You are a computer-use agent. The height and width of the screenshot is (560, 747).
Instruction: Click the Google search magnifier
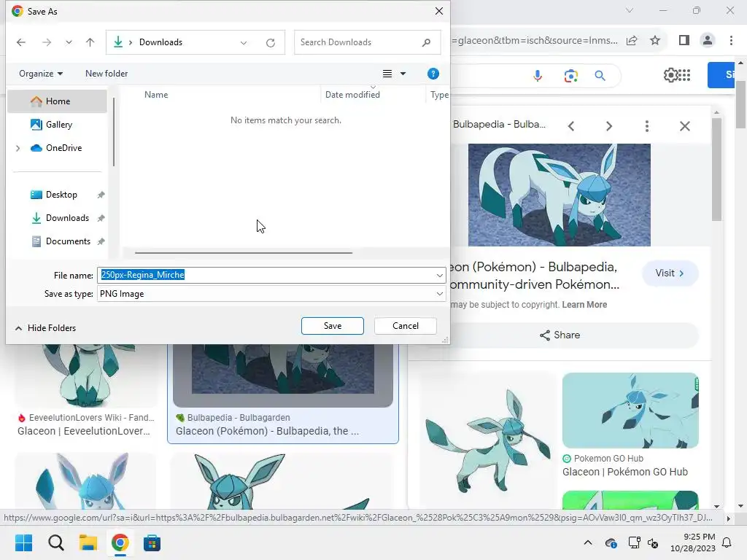600,76
